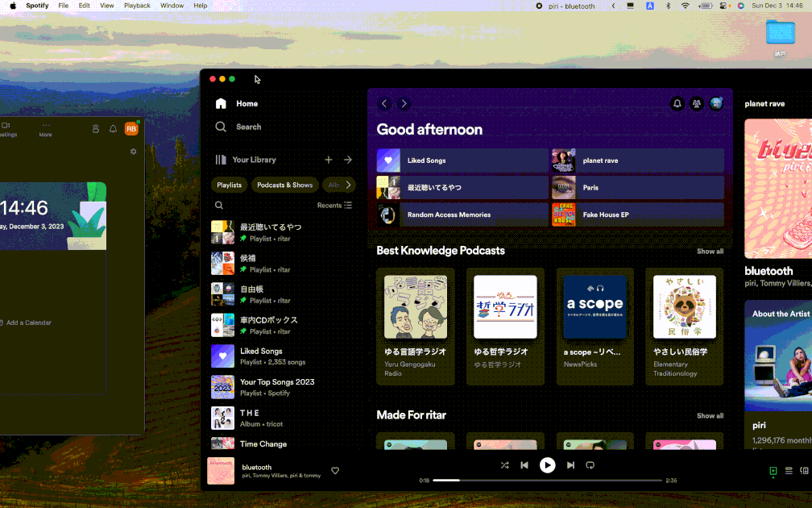Screen dimensions: 812x508
Task: Collapse Your Library via its icon
Action: 221,160
